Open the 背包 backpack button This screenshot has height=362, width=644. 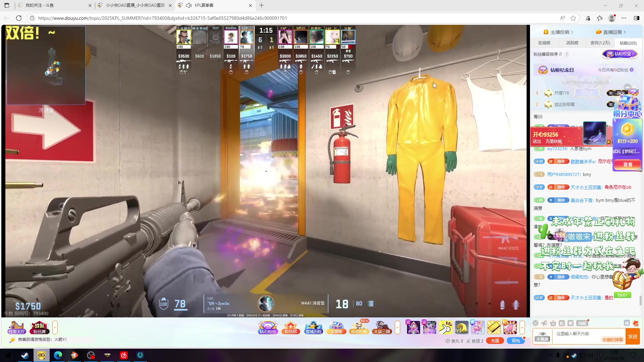pos(516,341)
